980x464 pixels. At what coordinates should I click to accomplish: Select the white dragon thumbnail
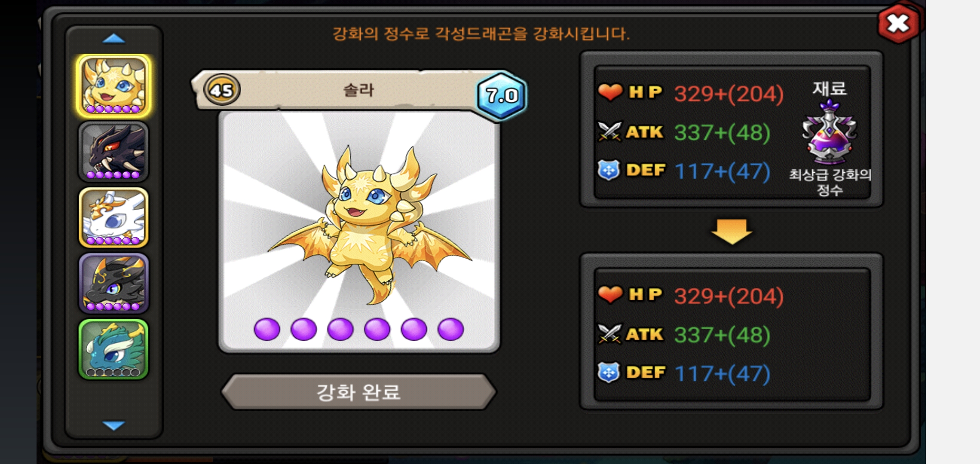coord(113,217)
